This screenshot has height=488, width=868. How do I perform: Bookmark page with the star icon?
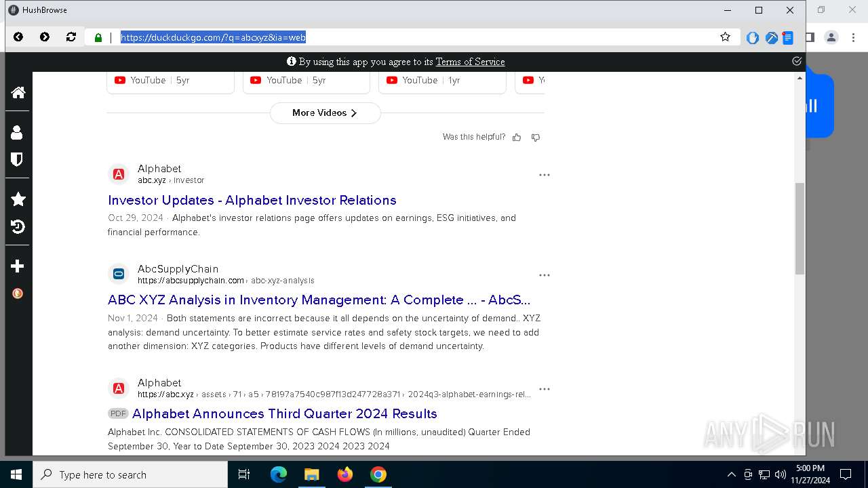coord(726,37)
